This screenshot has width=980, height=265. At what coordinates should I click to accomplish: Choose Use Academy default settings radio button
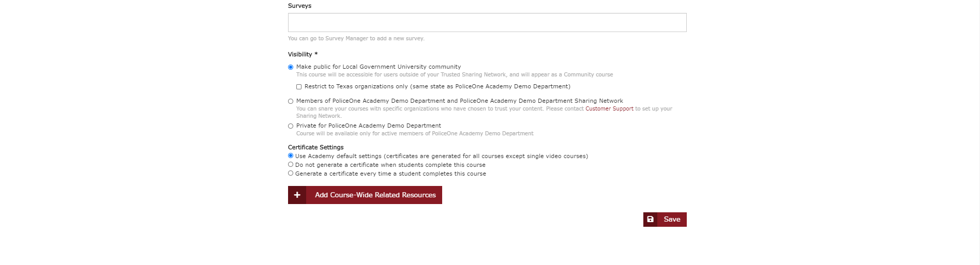(x=291, y=155)
